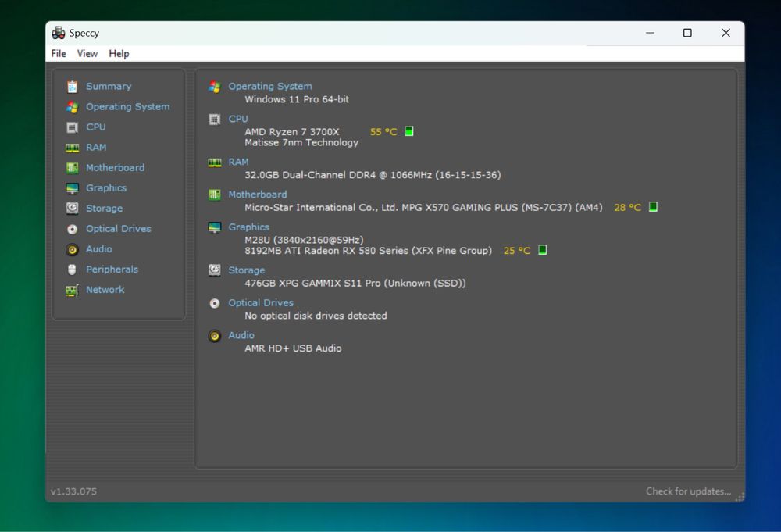Click the green graphics temperature indicator

pos(543,249)
